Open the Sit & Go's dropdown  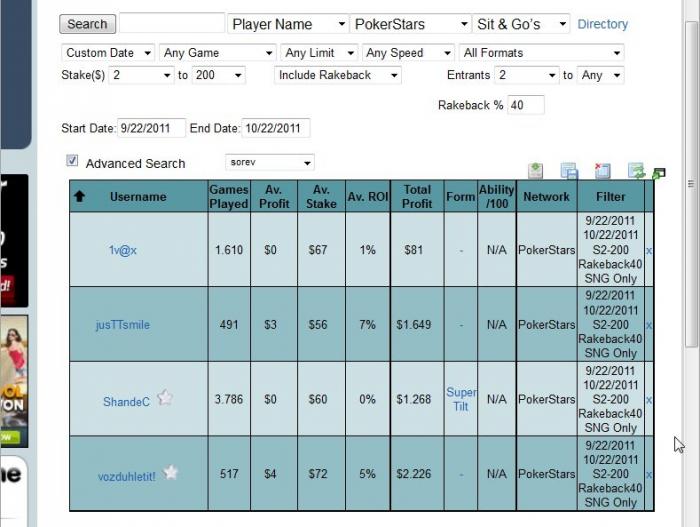pos(521,24)
